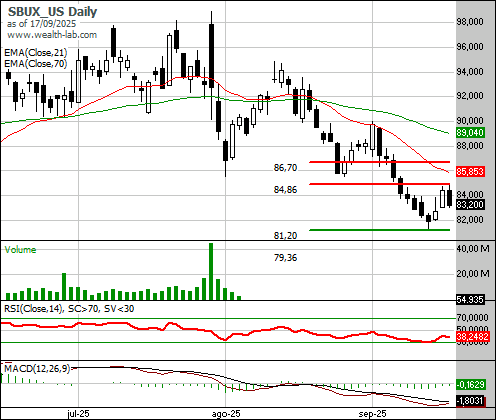Viewport: 496px width, 420px height.
Task: Click the upper red 86,70 resistance line
Action: coord(380,162)
